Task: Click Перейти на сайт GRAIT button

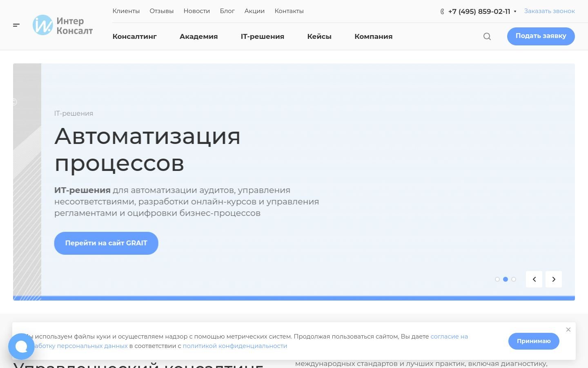Action: pyautogui.click(x=106, y=243)
